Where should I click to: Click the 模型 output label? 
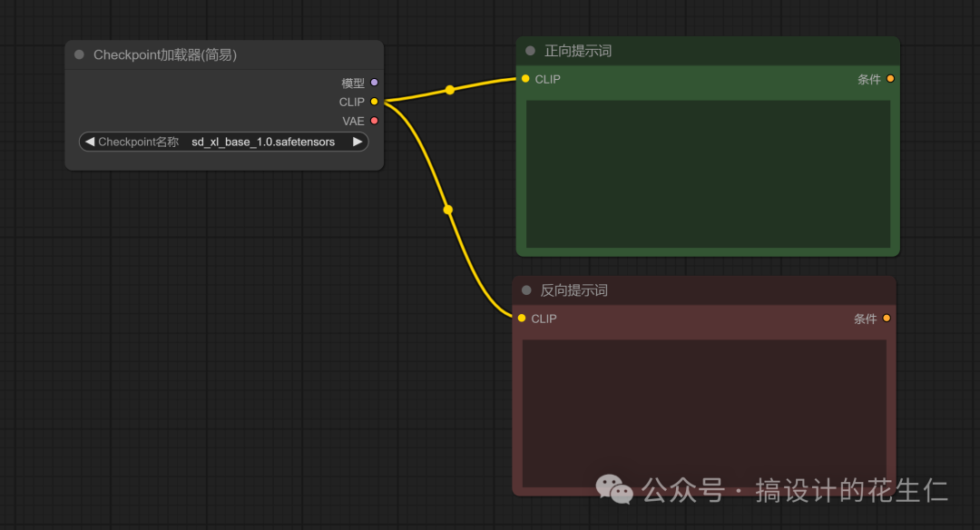click(x=353, y=83)
